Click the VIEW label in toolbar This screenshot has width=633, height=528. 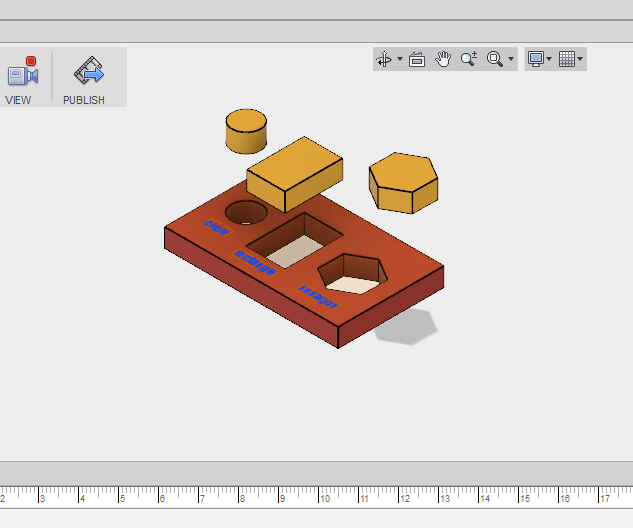tap(18, 100)
